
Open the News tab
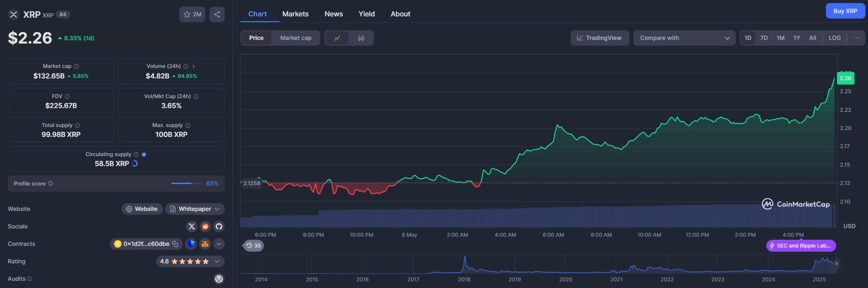334,14
